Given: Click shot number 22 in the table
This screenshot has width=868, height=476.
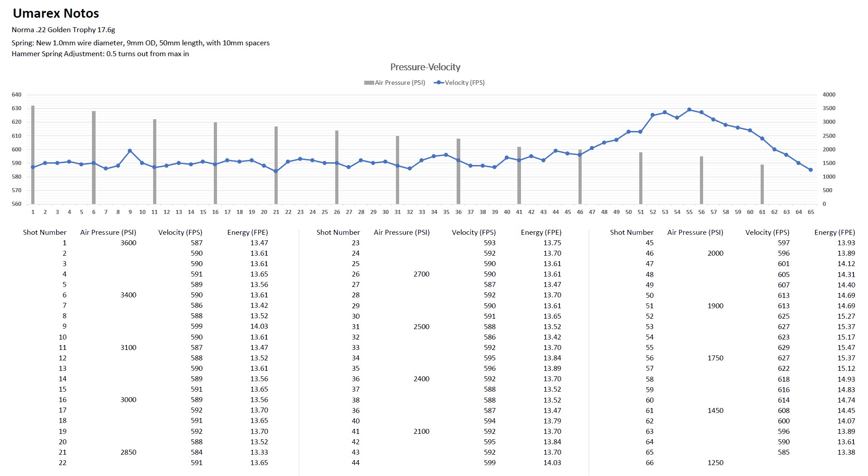Looking at the screenshot, I should tap(63, 463).
